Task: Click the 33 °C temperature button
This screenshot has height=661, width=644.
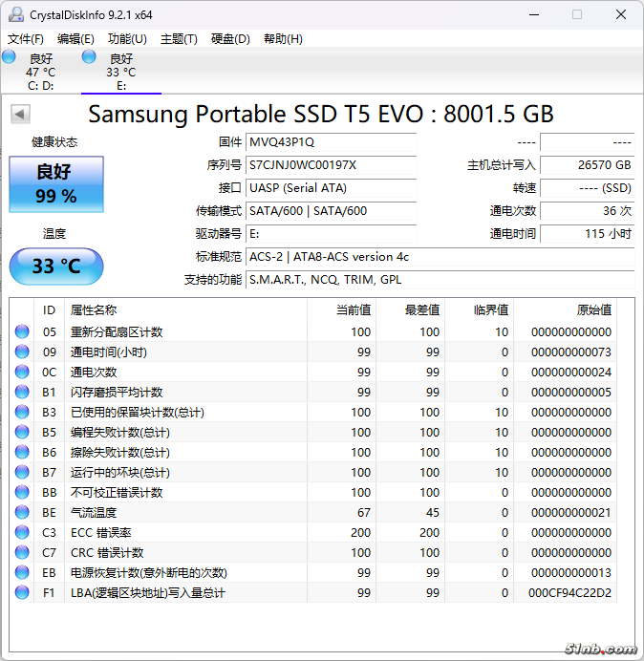Action: 55,266
